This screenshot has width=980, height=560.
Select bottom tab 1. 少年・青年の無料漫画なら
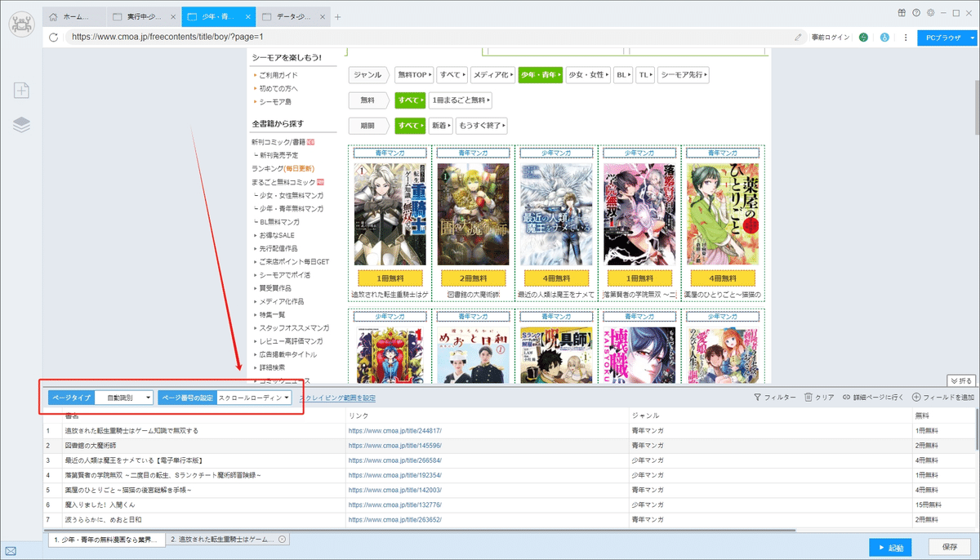[x=105, y=540]
